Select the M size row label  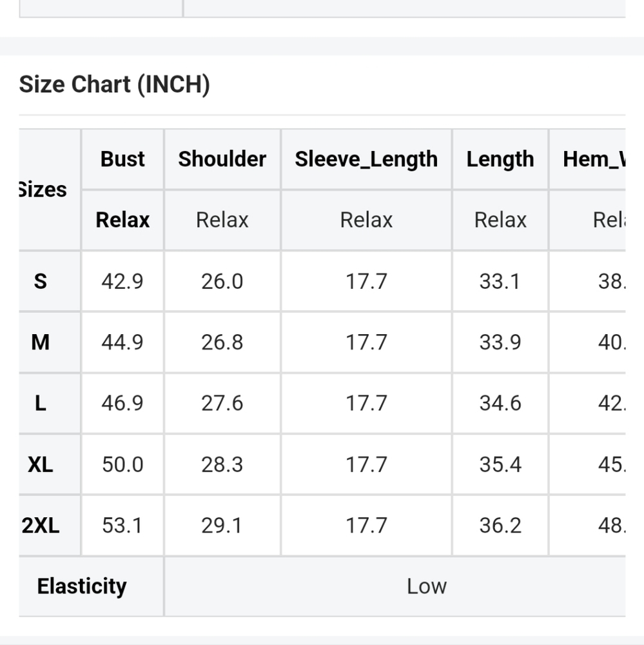40,342
